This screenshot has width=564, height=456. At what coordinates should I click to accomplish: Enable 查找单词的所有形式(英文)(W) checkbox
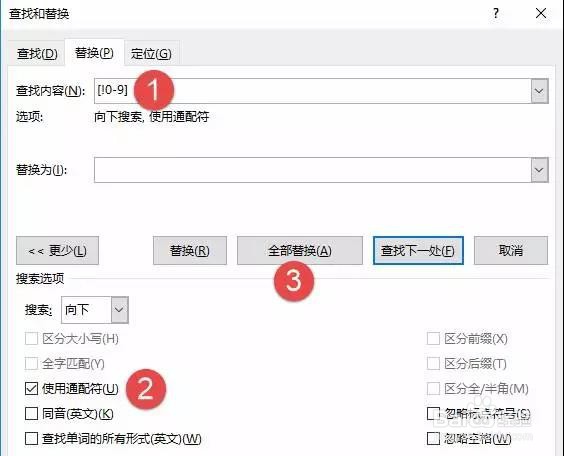31,439
